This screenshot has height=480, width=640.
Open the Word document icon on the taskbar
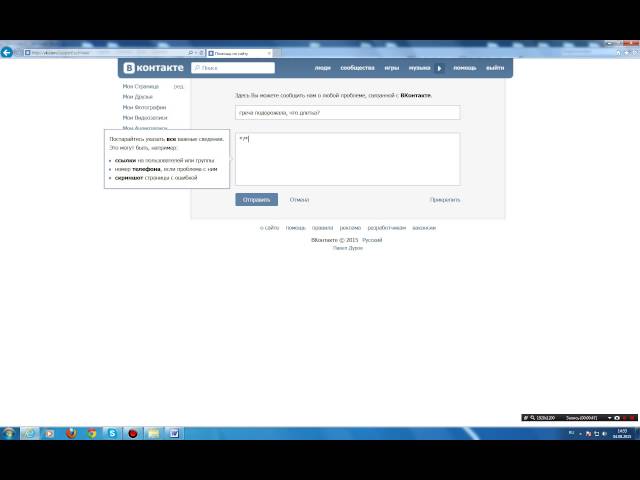tap(174, 433)
